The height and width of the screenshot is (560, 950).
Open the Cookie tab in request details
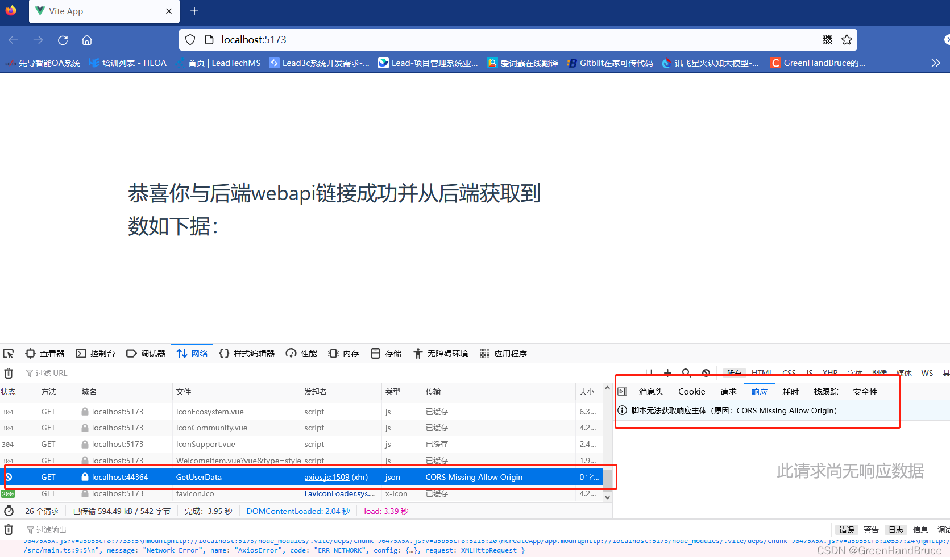coord(691,392)
